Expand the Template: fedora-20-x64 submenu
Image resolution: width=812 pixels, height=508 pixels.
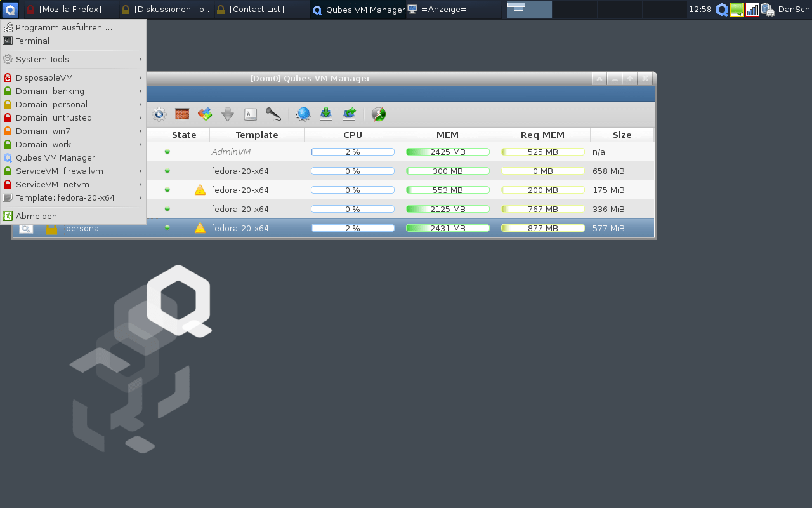tap(73, 197)
